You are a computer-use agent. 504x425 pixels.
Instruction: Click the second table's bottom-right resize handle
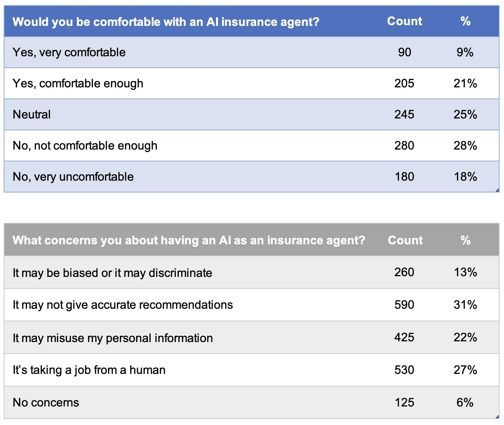(498, 417)
